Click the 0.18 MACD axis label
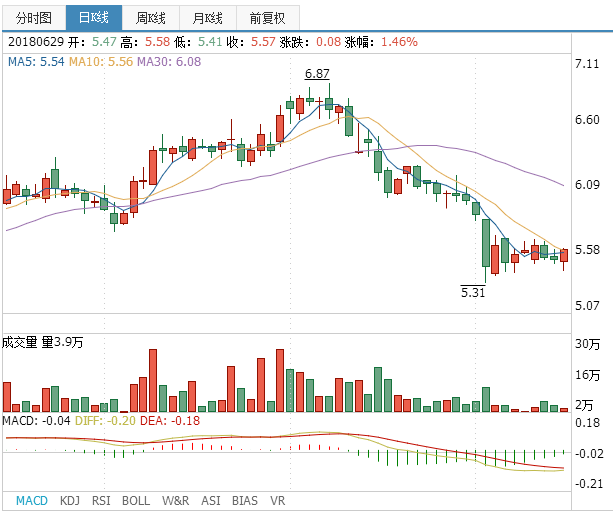 coord(587,423)
